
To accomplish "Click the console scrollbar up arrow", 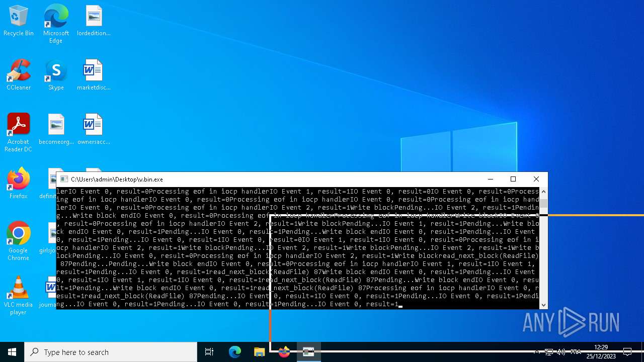I will point(543,192).
